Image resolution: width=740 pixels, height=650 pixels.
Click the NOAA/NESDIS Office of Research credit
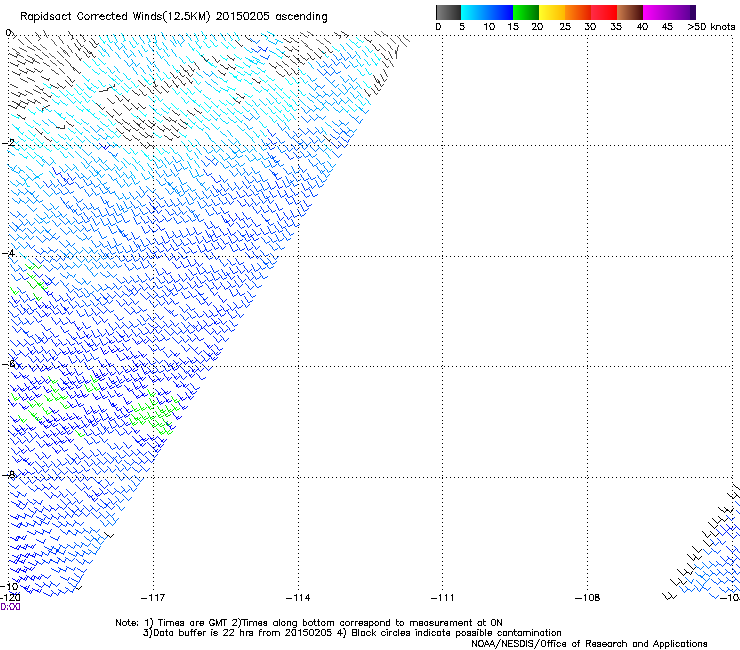pos(589,644)
